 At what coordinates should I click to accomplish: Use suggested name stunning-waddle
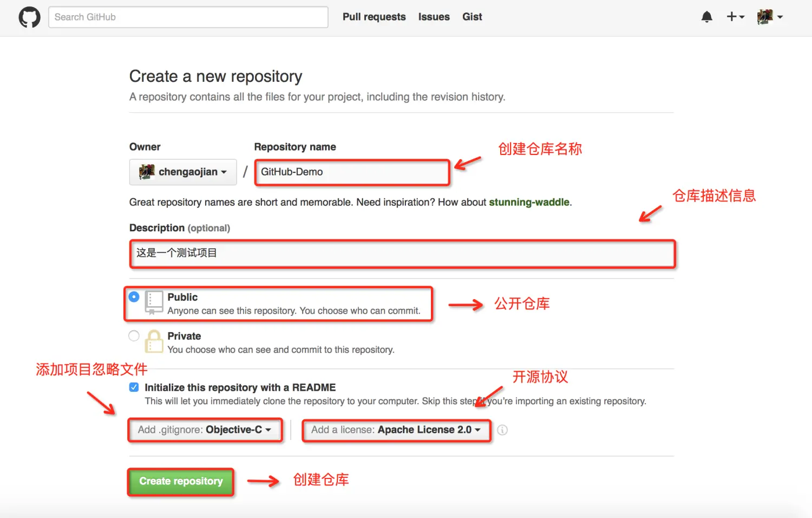pyautogui.click(x=529, y=202)
